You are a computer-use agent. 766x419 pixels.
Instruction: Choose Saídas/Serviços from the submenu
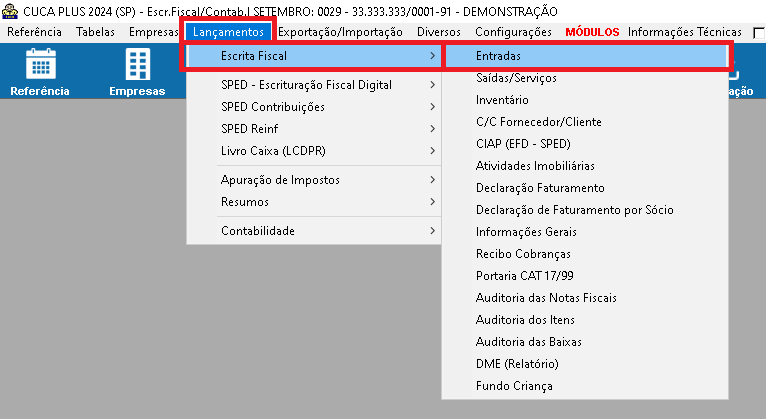coord(585,78)
